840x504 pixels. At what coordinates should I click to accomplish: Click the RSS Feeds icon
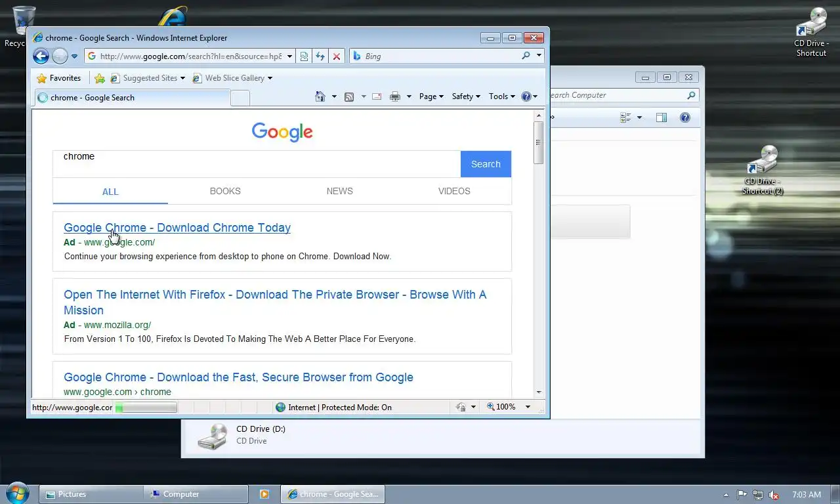click(x=349, y=96)
